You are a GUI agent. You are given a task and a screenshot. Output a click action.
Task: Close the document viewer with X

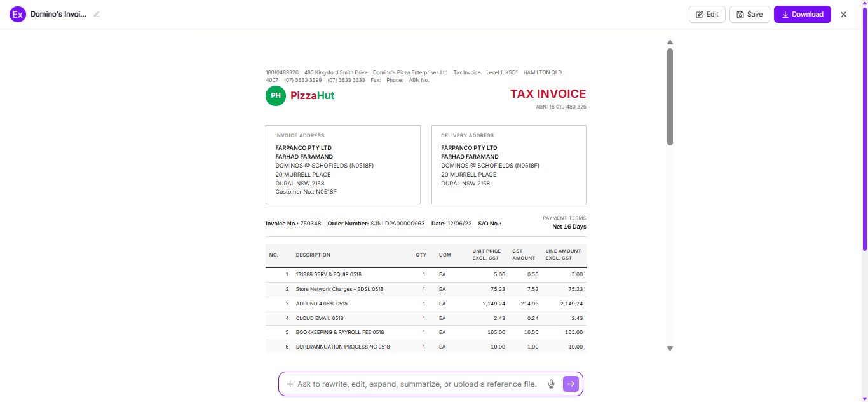[x=844, y=15]
